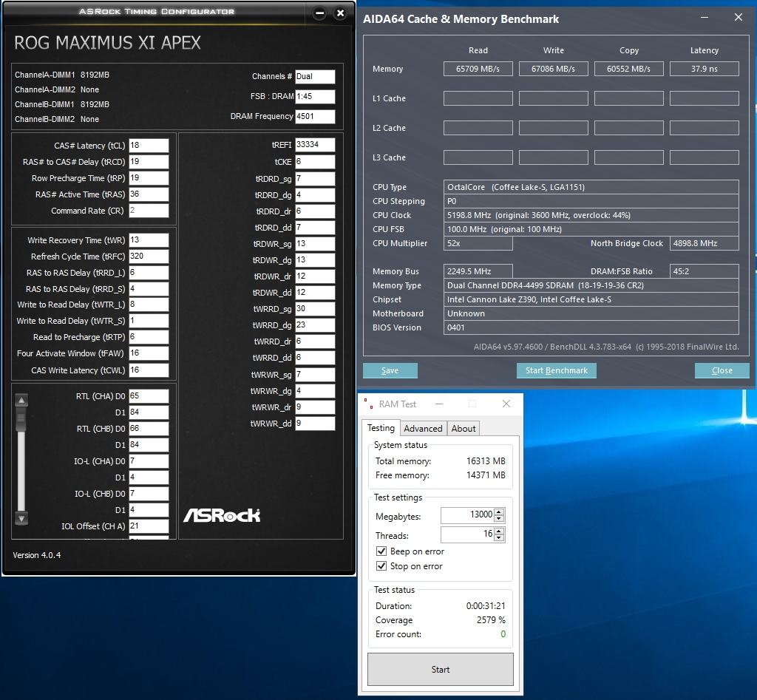757x700 pixels.
Task: Close AIDA64 window via X icon
Action: tap(739, 18)
